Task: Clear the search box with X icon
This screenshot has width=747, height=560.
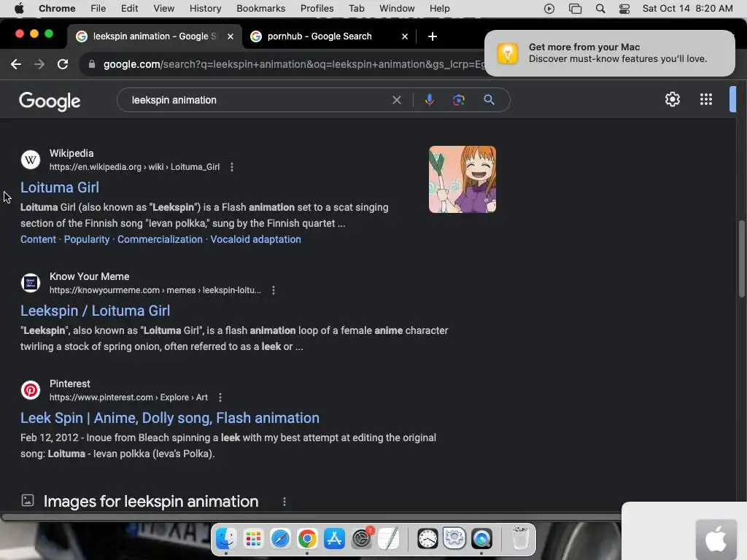Action: 396,100
